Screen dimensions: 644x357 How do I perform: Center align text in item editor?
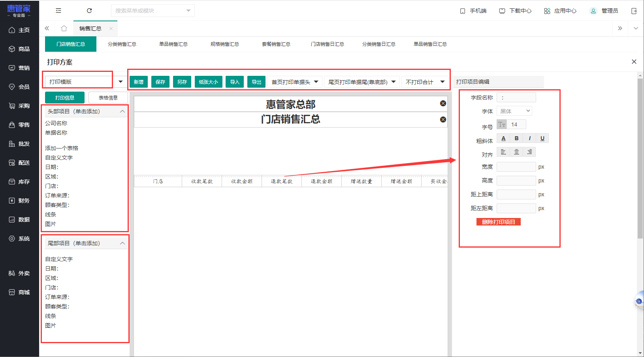(x=516, y=152)
